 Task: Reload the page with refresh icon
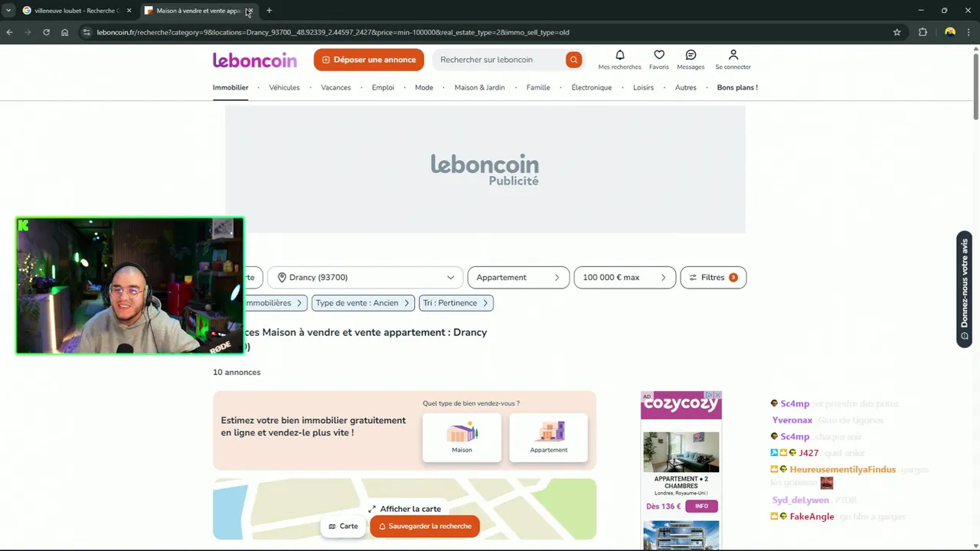(46, 32)
